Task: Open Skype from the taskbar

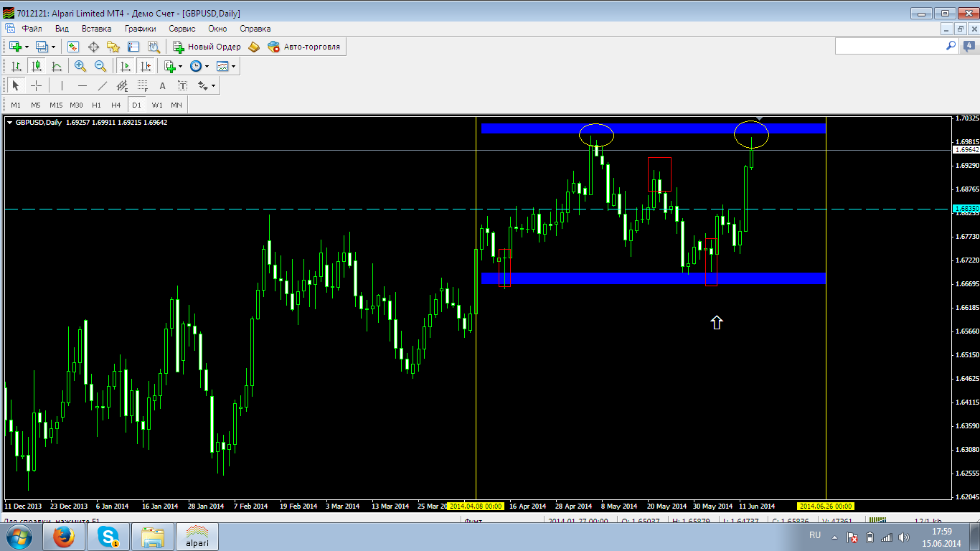Action: click(x=109, y=536)
